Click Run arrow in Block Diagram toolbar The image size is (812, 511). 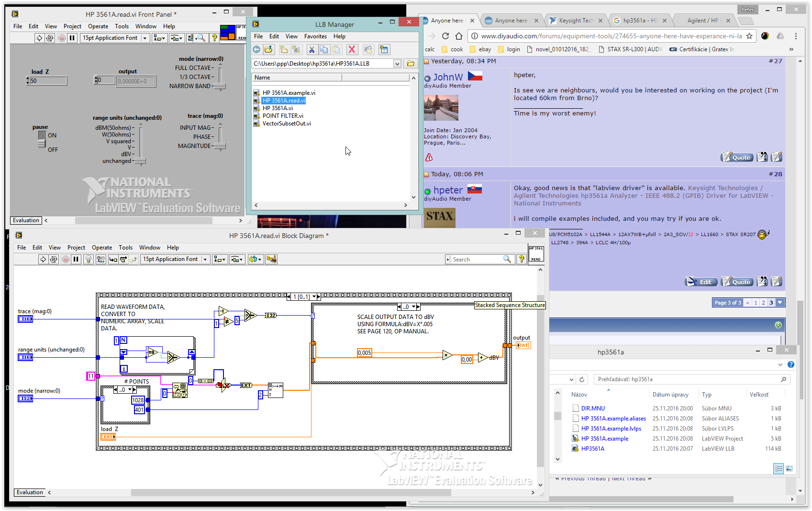tap(43, 259)
